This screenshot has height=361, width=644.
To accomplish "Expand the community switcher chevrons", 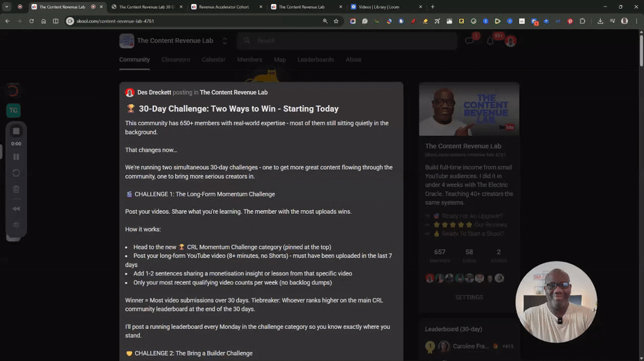I will pos(225,41).
